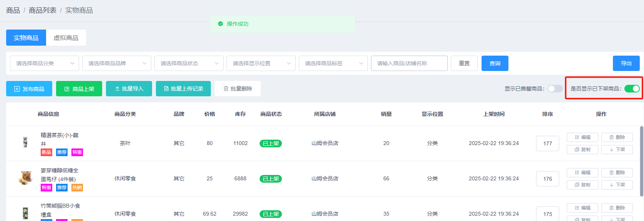Screen dimensions: 644x221
Task: Switch to 虚拟商品 tab
Action: click(x=66, y=38)
